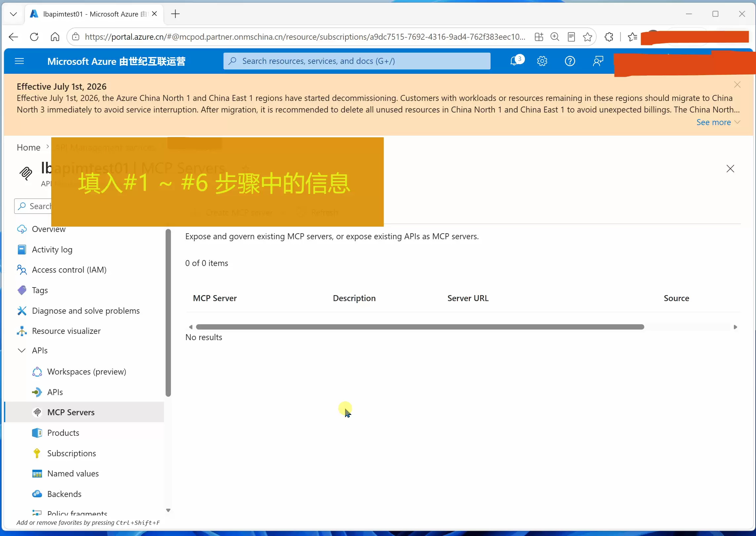Add page to favorites star icon
The height and width of the screenshot is (536, 756).
[587, 37]
